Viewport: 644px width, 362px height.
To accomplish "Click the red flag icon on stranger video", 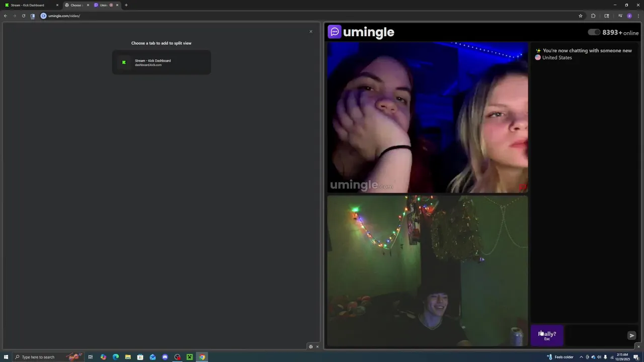I will tap(522, 187).
